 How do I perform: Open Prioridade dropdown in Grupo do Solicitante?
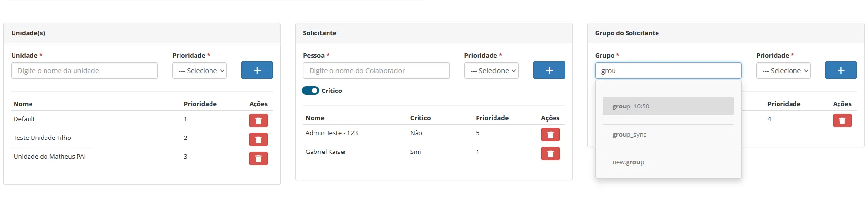click(783, 71)
